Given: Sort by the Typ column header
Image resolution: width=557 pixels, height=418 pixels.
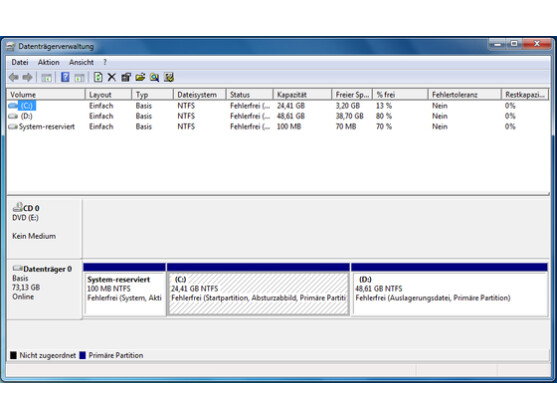Looking at the screenshot, I should tap(152, 95).
